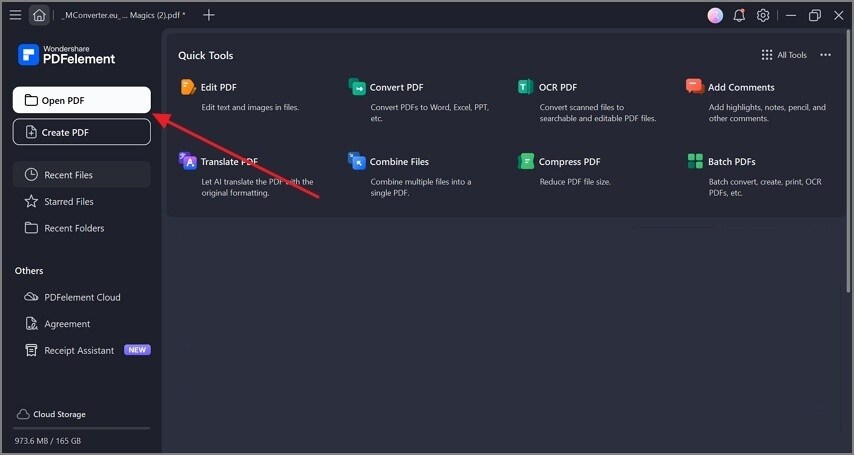Click the Add Comments tool icon

(x=694, y=86)
